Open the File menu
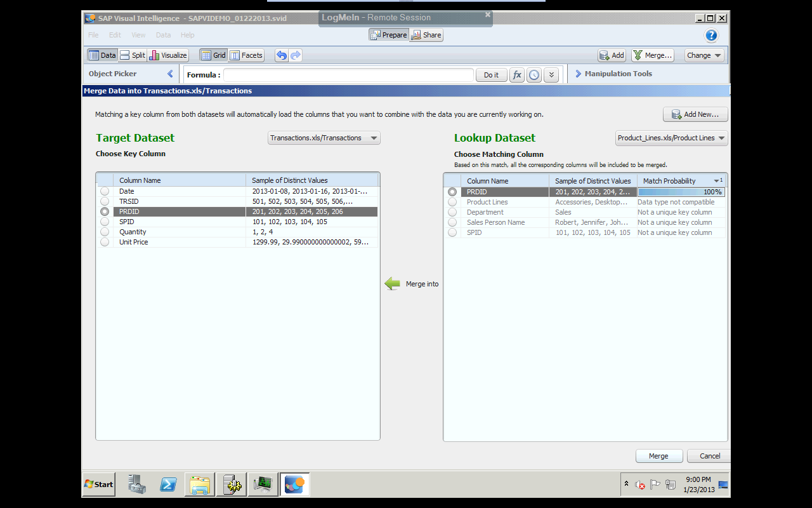This screenshot has height=508, width=812. tap(93, 35)
